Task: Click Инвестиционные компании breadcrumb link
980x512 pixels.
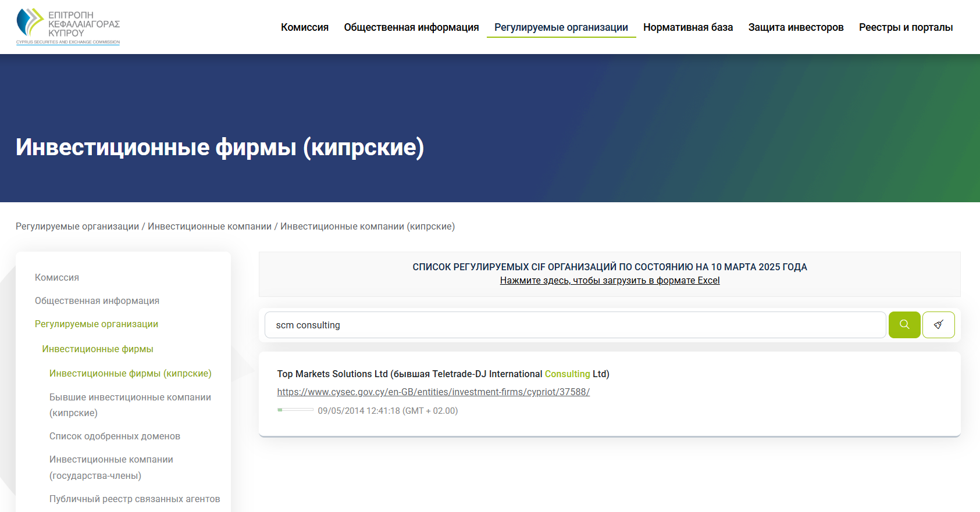Action: pyautogui.click(x=209, y=227)
